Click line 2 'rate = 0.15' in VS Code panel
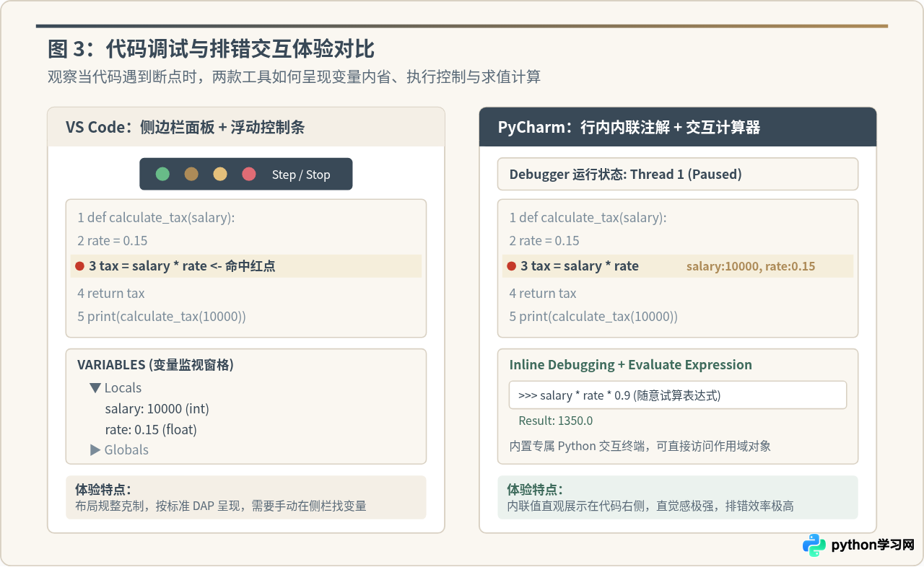Screen dimensions: 924x567 point(113,240)
